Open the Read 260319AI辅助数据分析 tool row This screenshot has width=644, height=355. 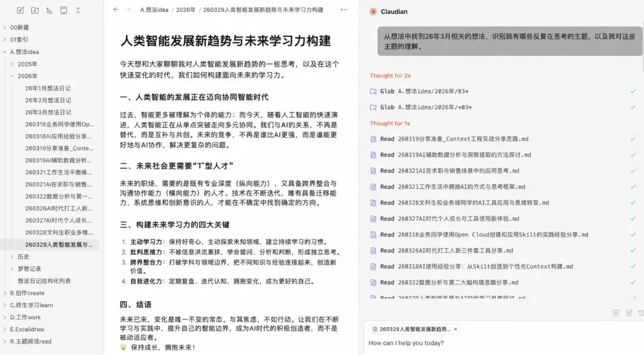(503, 155)
